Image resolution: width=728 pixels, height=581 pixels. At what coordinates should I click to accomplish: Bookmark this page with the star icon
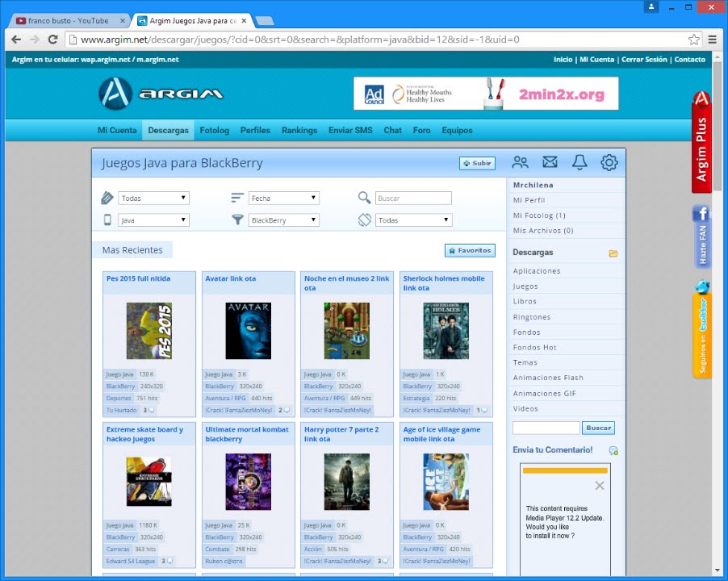693,40
